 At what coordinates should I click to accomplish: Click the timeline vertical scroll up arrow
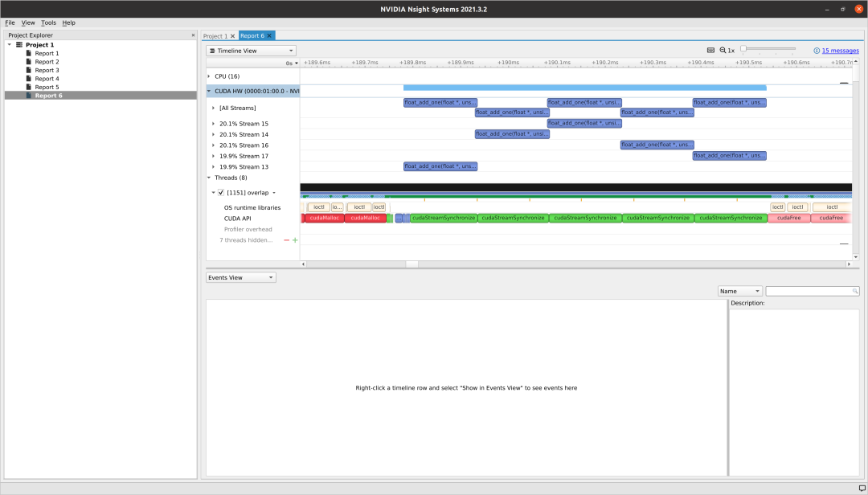coord(856,61)
